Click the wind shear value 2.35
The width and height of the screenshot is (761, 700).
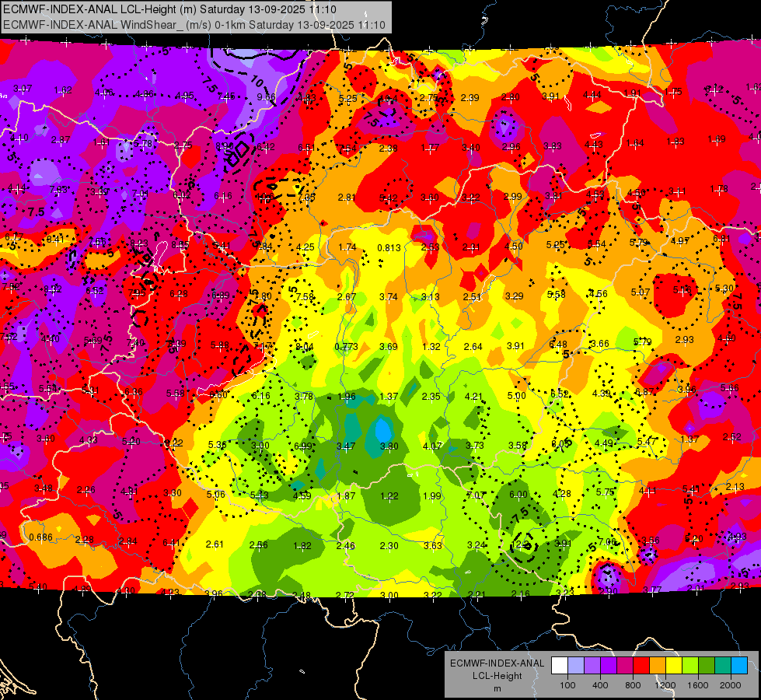tap(431, 397)
